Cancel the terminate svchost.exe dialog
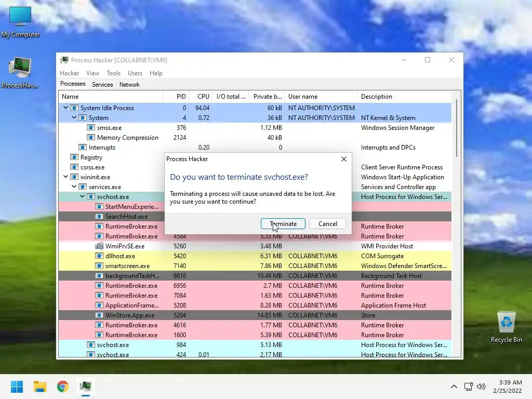Screen dimensions: 532x399 pos(327,223)
